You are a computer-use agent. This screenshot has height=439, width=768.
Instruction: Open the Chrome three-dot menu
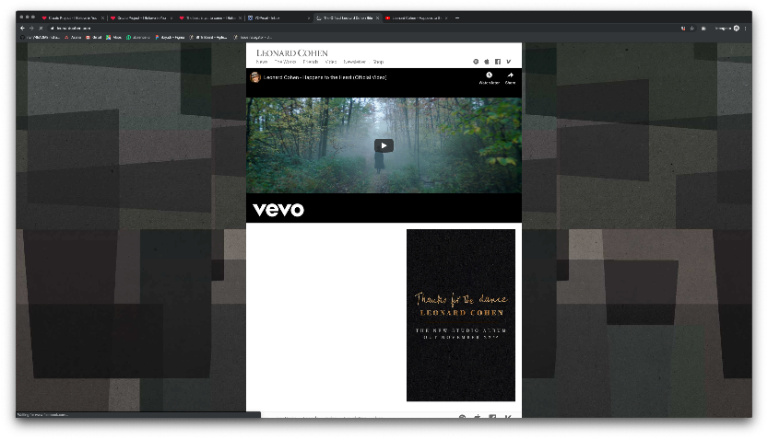click(x=745, y=28)
